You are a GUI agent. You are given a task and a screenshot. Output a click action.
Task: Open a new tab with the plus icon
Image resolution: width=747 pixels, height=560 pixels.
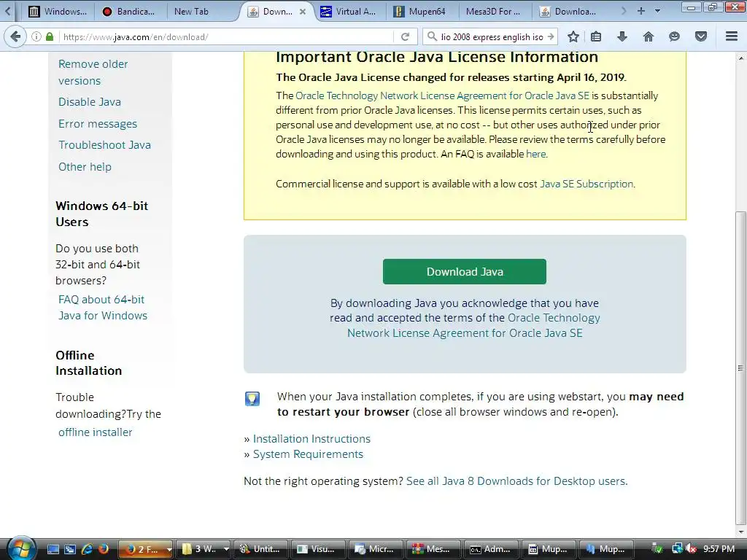pos(641,11)
